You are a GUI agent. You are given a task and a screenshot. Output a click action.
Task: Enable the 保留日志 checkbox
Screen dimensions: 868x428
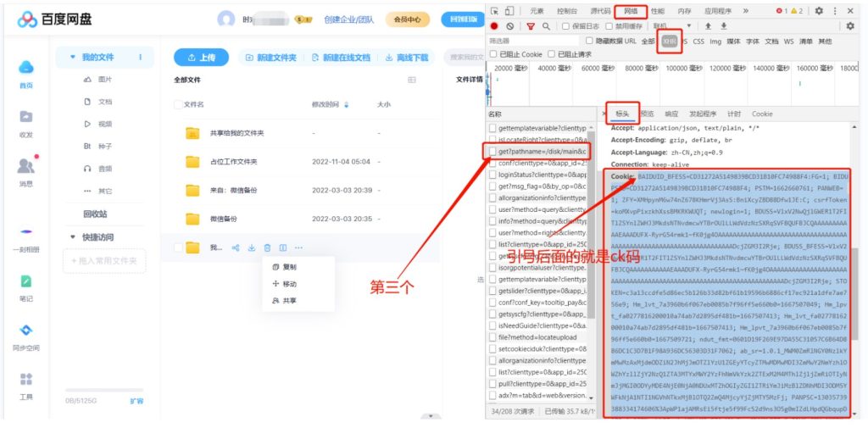point(565,26)
